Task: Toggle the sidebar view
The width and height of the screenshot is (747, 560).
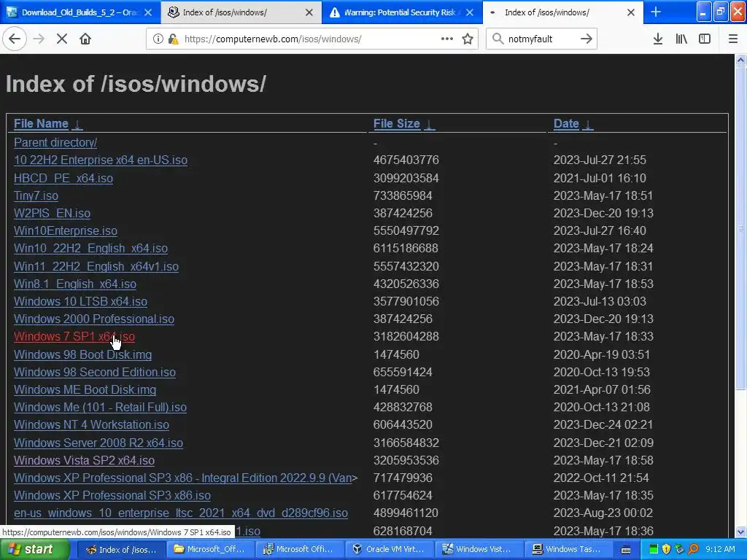Action: (705, 39)
